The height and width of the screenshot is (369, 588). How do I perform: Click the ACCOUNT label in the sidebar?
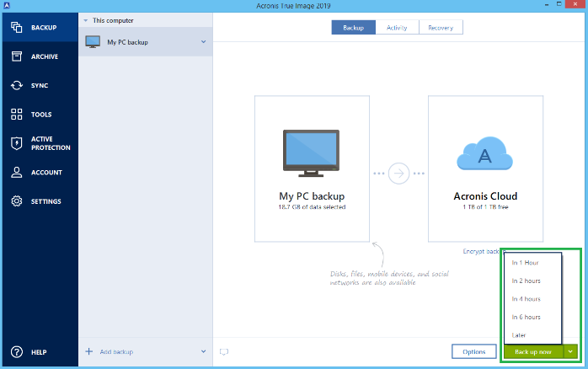46,173
